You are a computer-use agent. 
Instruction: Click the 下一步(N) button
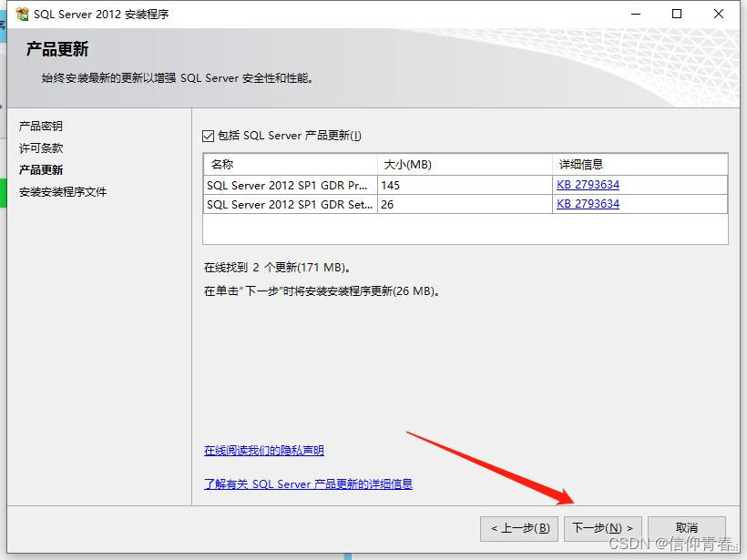coord(603,528)
